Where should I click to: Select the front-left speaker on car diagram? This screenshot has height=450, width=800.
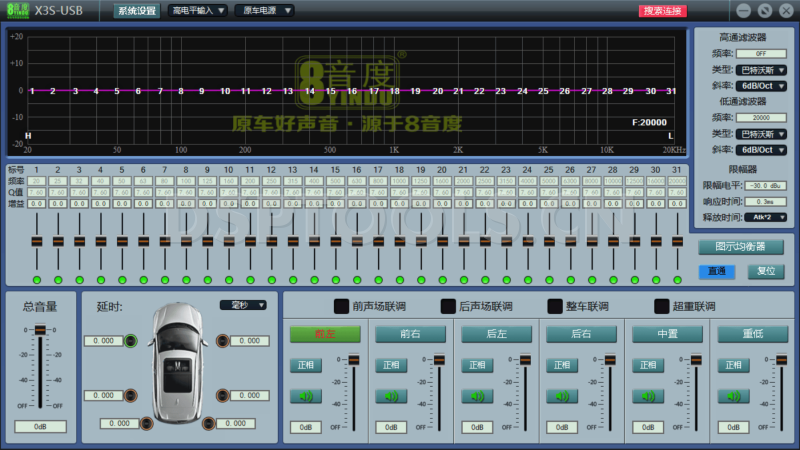[131, 341]
